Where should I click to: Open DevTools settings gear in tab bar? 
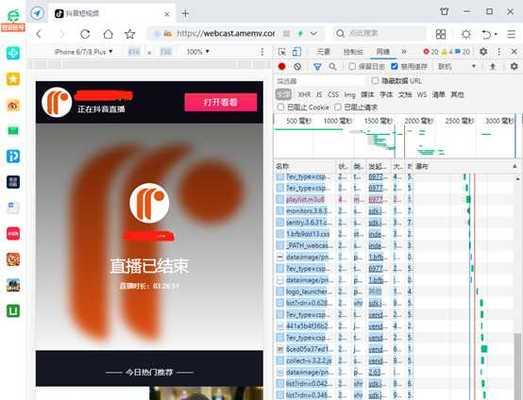pyautogui.click(x=483, y=51)
